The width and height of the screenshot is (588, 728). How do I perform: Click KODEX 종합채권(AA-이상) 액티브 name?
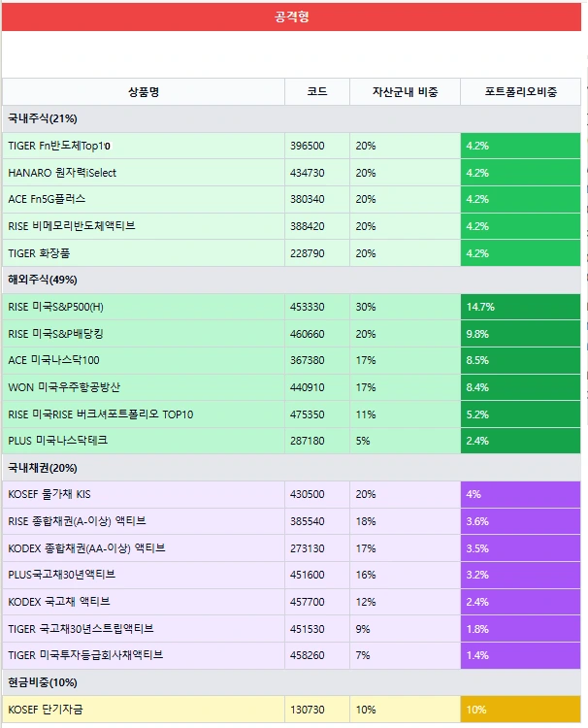[86, 548]
